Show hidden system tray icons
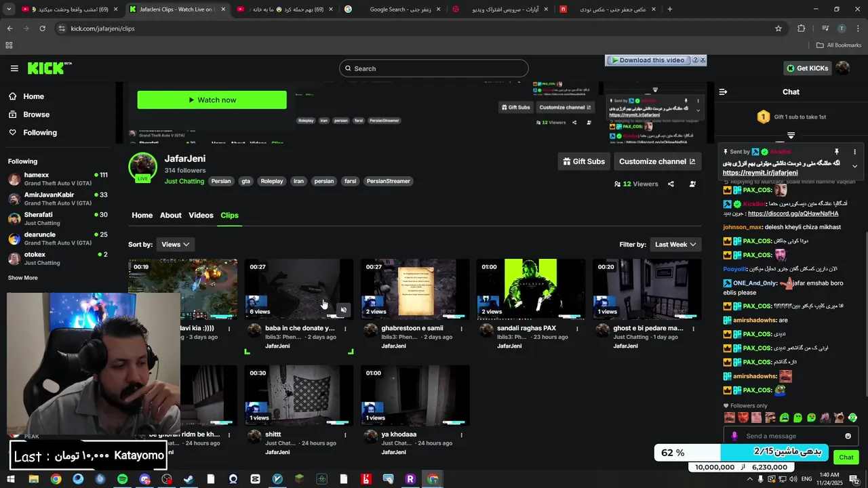Image resolution: width=868 pixels, height=488 pixels. [x=749, y=479]
